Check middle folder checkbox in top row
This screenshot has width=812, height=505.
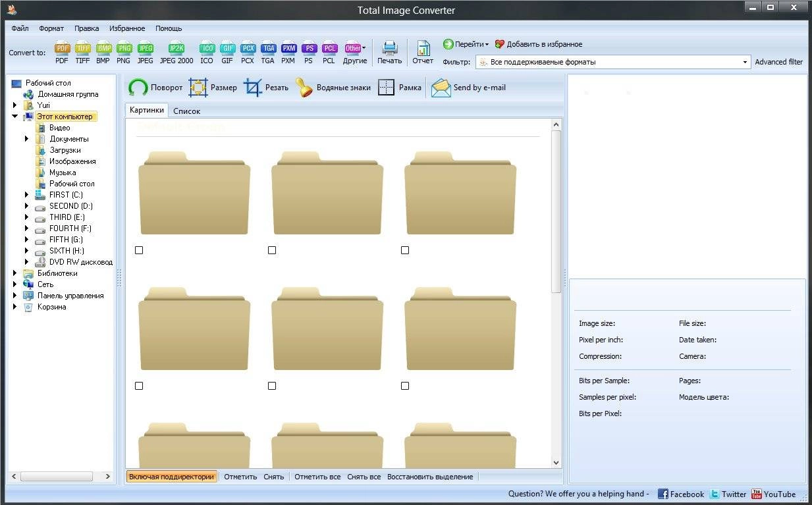click(272, 250)
